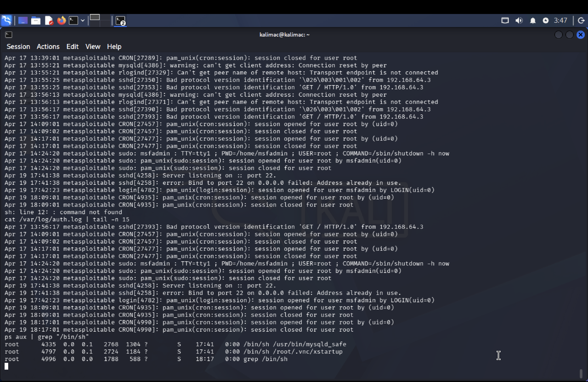Launch a new terminal from the taskbar
The image size is (588, 382).
pos(73,21)
